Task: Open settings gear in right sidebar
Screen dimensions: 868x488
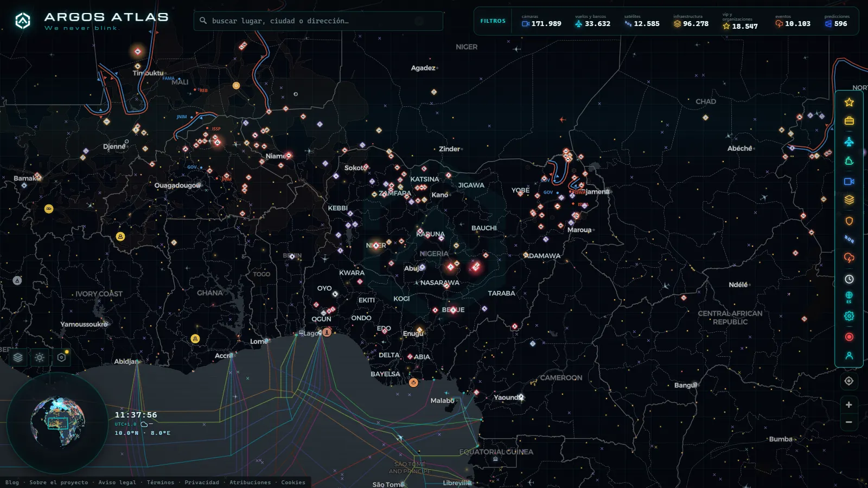Action: (849, 316)
